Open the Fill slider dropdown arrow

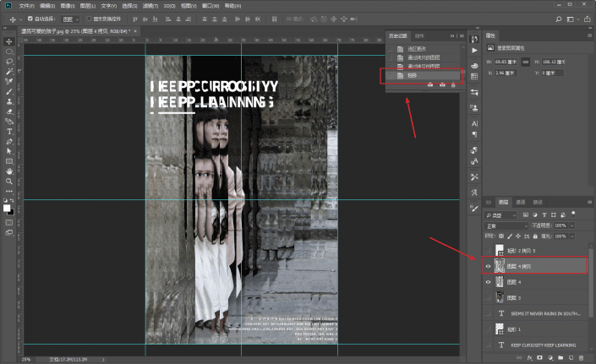(x=572, y=236)
